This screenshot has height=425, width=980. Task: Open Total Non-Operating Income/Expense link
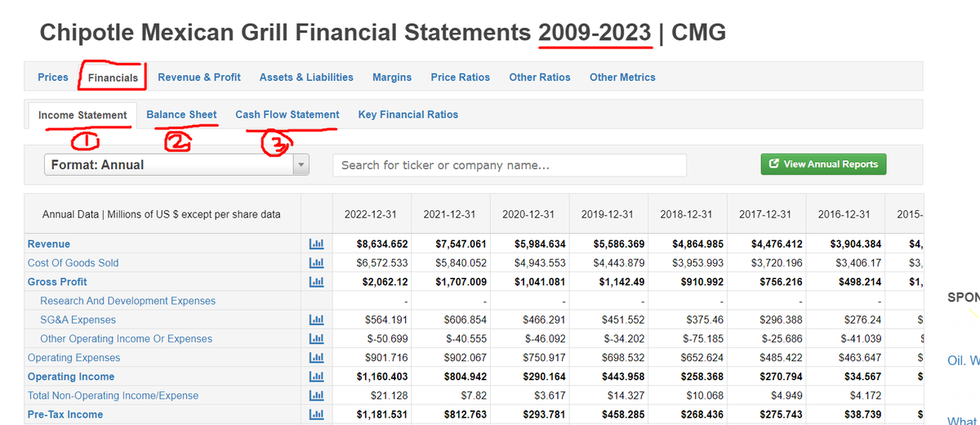click(x=113, y=396)
